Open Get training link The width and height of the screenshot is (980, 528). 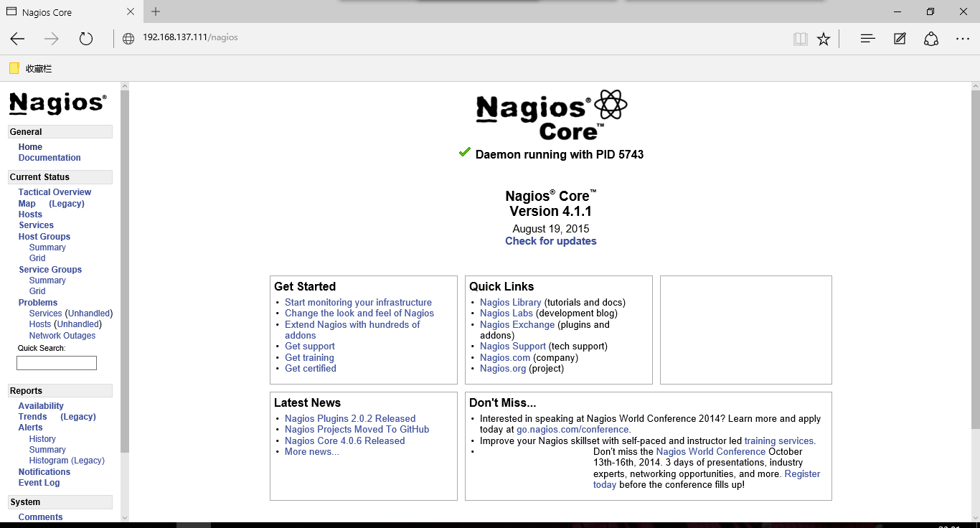click(x=309, y=358)
